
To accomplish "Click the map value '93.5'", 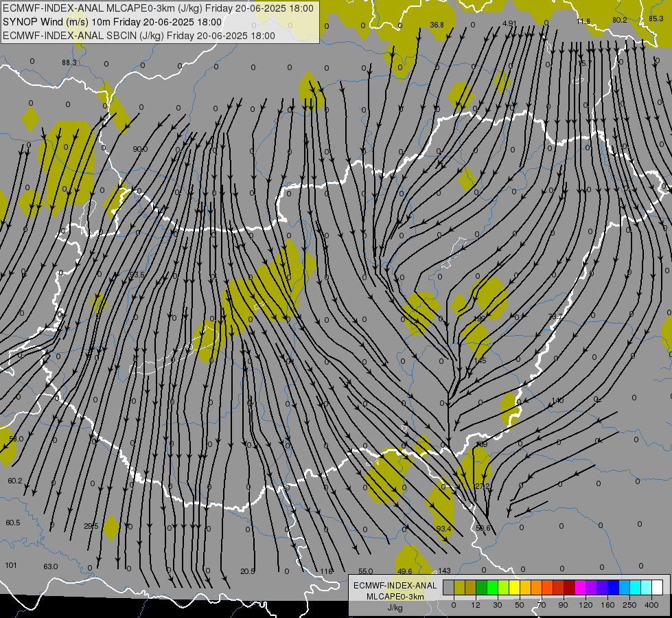I will [x=137, y=275].
